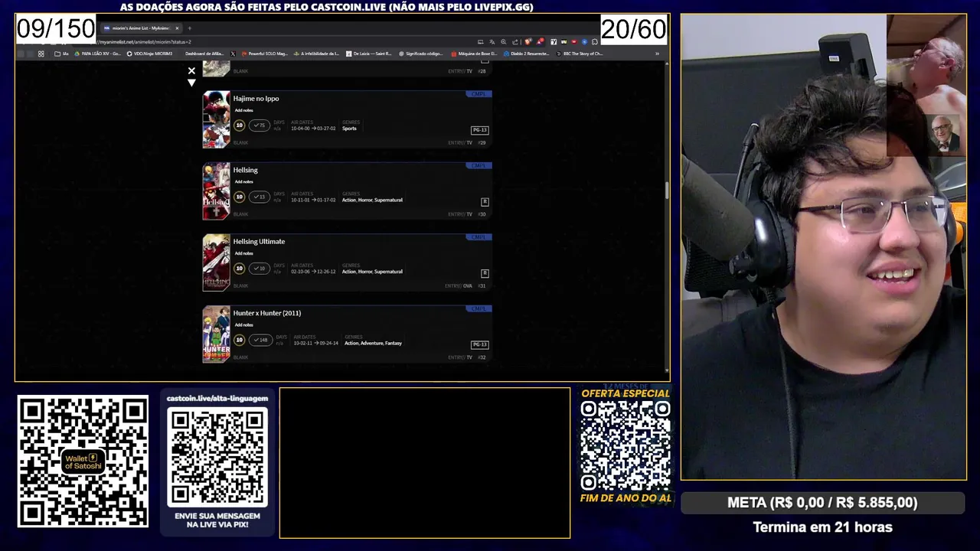This screenshot has height=551, width=980.
Task: Click the PG-13 rating badge on Hajime no Ippo
Action: [479, 130]
